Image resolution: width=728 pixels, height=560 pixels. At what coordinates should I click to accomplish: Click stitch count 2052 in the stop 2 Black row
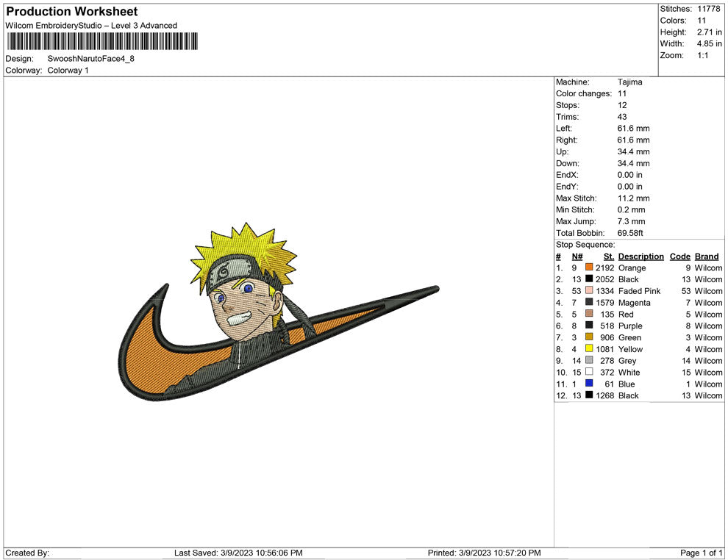(605, 279)
